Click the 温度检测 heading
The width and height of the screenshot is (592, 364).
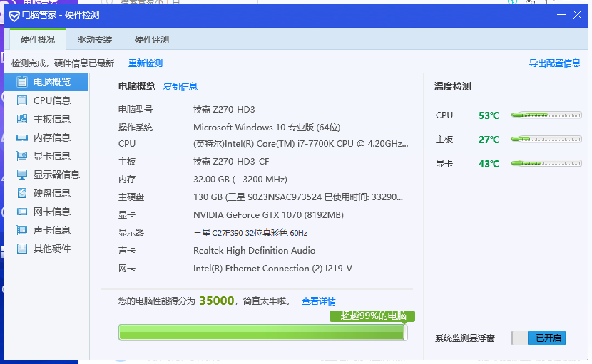(x=453, y=87)
